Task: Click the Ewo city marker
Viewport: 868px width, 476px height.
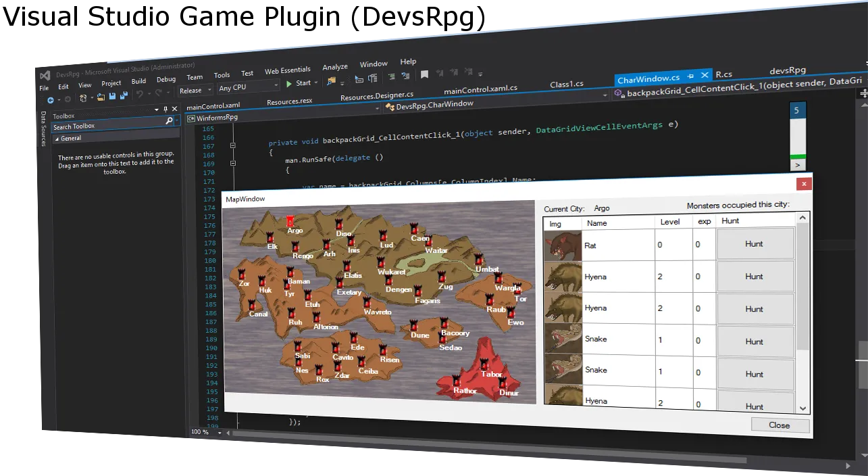Action: click(511, 312)
